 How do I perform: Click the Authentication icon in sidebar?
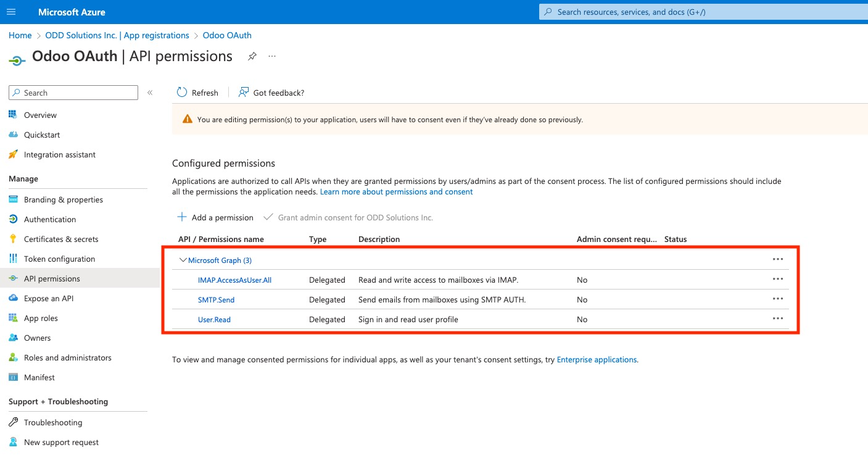click(x=13, y=219)
